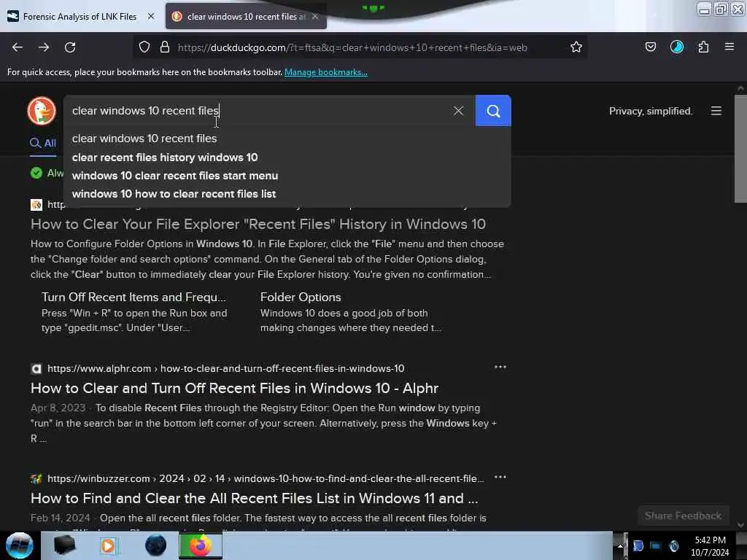
Task: Bookmark this page with the star icon
Action: coord(576,47)
